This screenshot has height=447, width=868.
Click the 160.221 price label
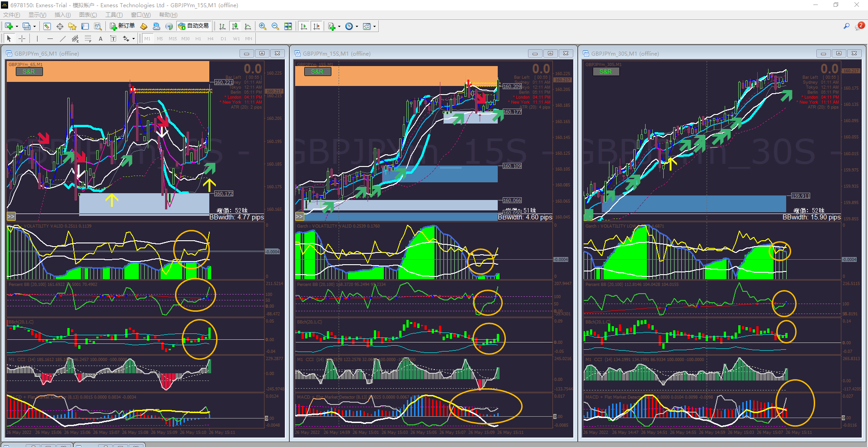tap(224, 82)
